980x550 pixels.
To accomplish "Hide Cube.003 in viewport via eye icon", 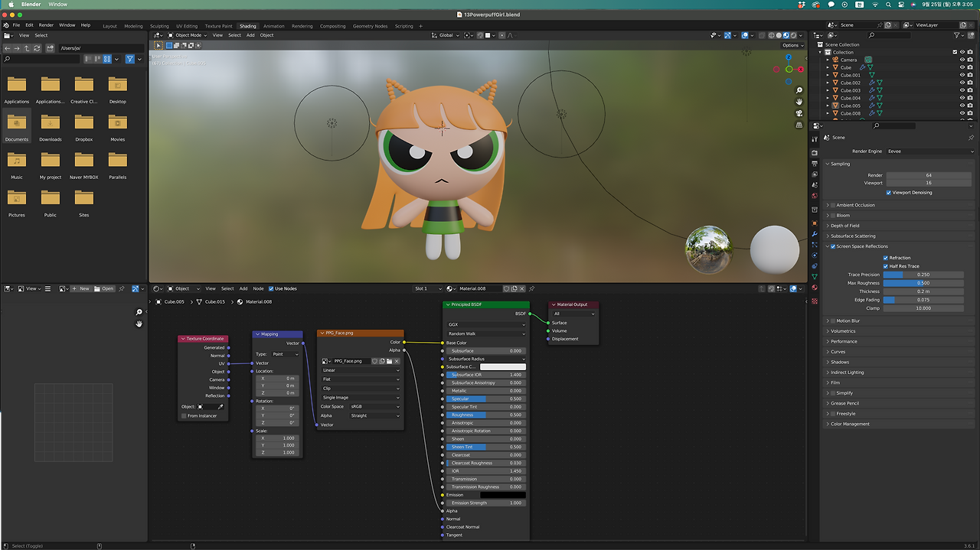I will click(962, 90).
